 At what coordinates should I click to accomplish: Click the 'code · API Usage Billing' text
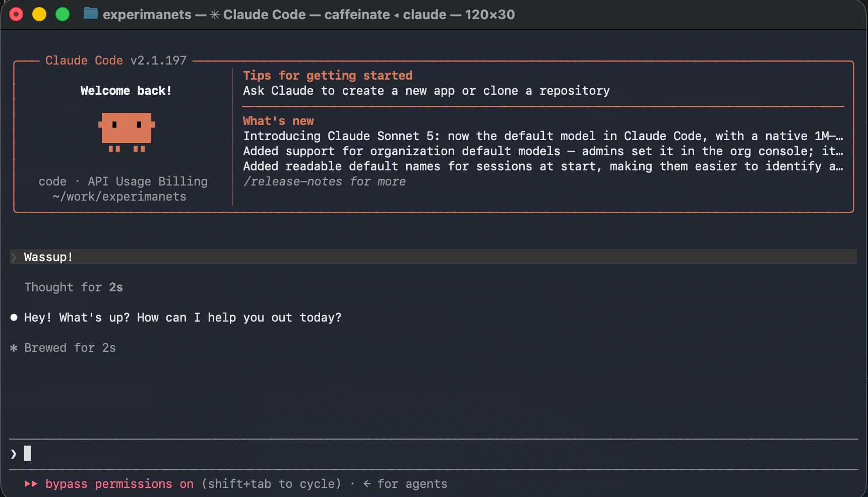[x=123, y=181]
